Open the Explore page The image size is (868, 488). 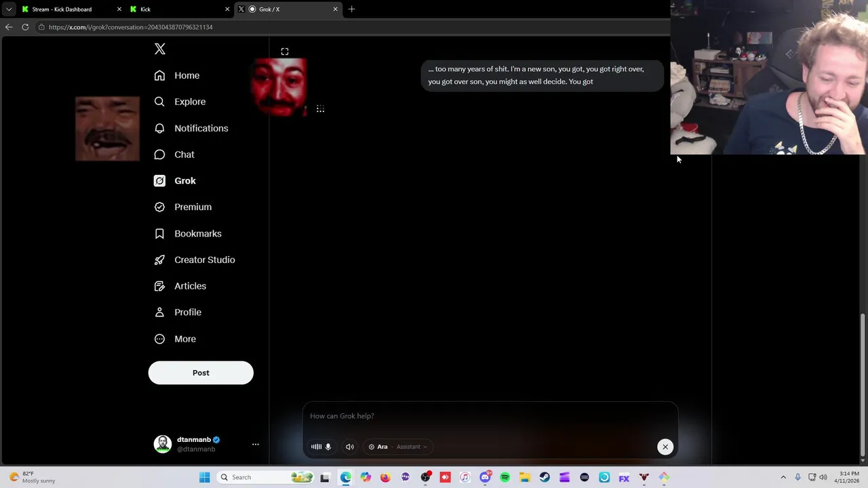[x=180, y=102]
